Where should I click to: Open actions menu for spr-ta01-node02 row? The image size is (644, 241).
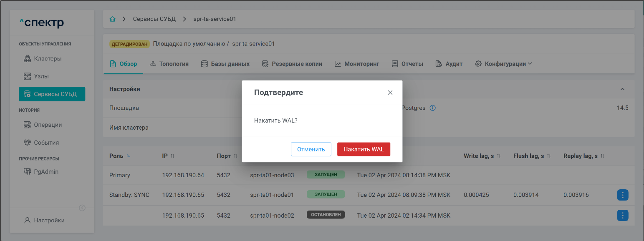click(622, 215)
